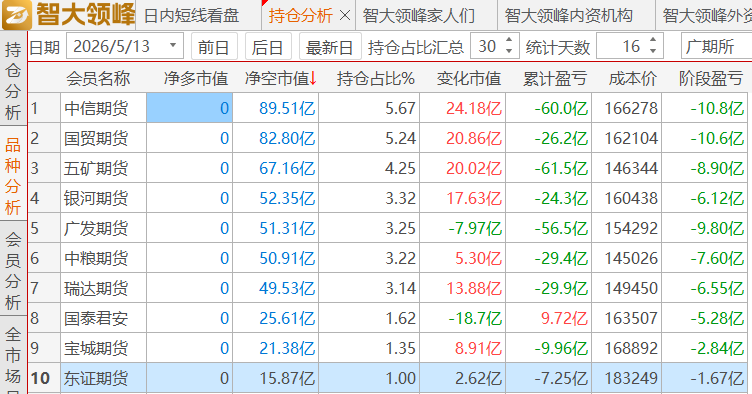752x394 pixels.
Task: Click the 最新日 button
Action: 329,47
